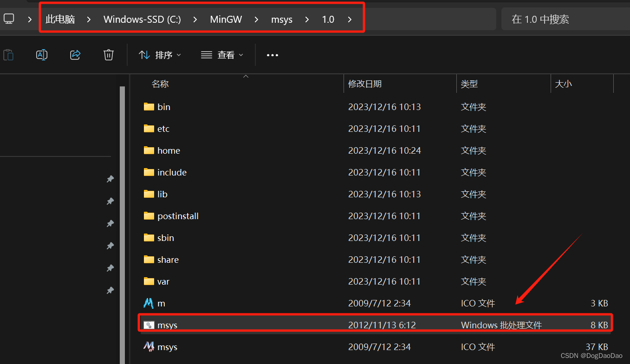Image resolution: width=630 pixels, height=364 pixels.
Task: Click the rename icon in toolbar
Action: coord(42,55)
